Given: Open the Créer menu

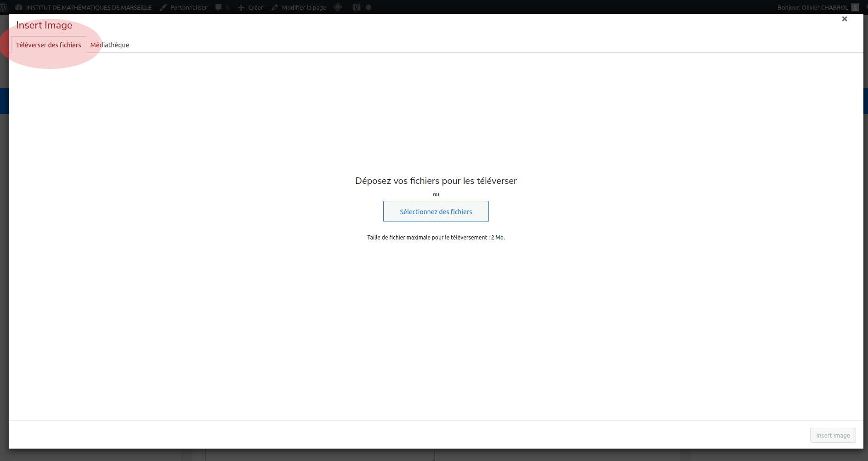Looking at the screenshot, I should click(255, 7).
